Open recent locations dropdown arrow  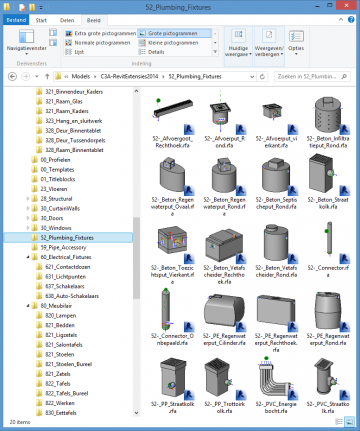37,77
